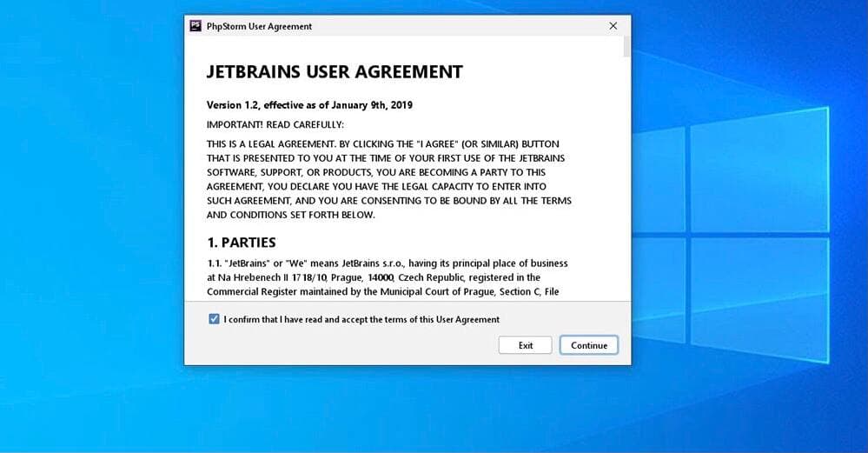Click the Continue button
This screenshot has height=453, width=868.
point(589,345)
